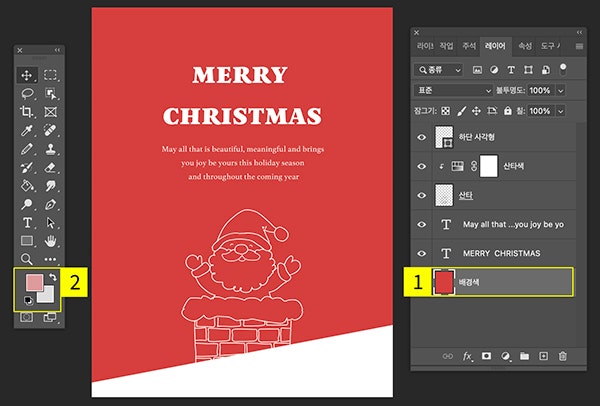
Task: Select the Healing Brush bandage tool
Action: pyautogui.click(x=51, y=130)
